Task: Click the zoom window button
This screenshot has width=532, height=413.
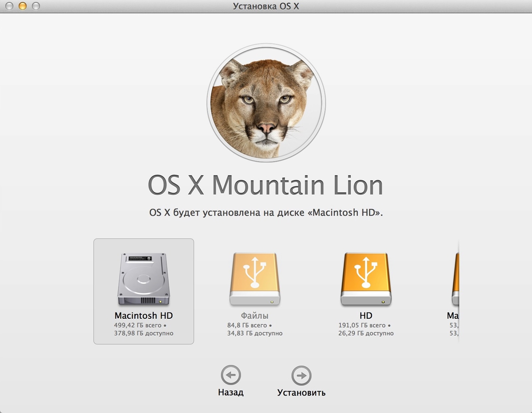Action: 36,6
